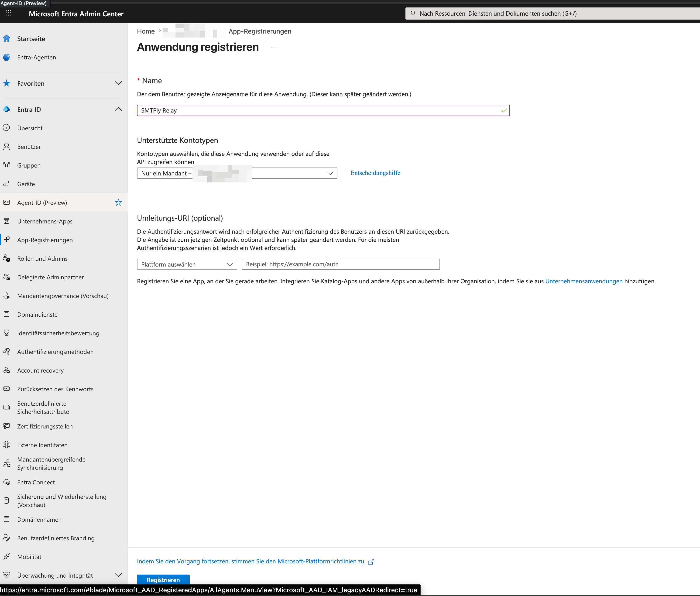Screen dimensions: 700x596
Task: Click the Gruppen icon in the sidebar
Action: (7, 165)
